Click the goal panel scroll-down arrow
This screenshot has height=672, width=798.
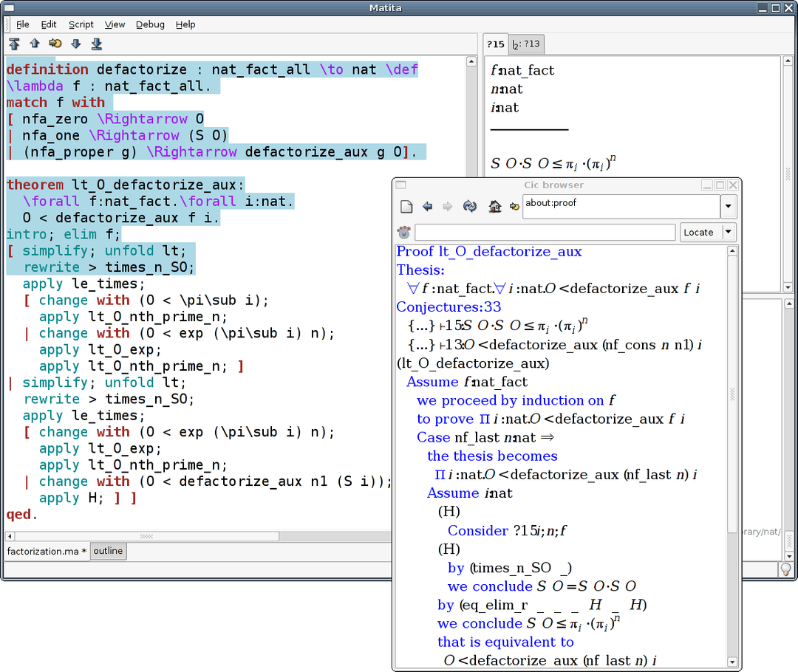click(788, 287)
